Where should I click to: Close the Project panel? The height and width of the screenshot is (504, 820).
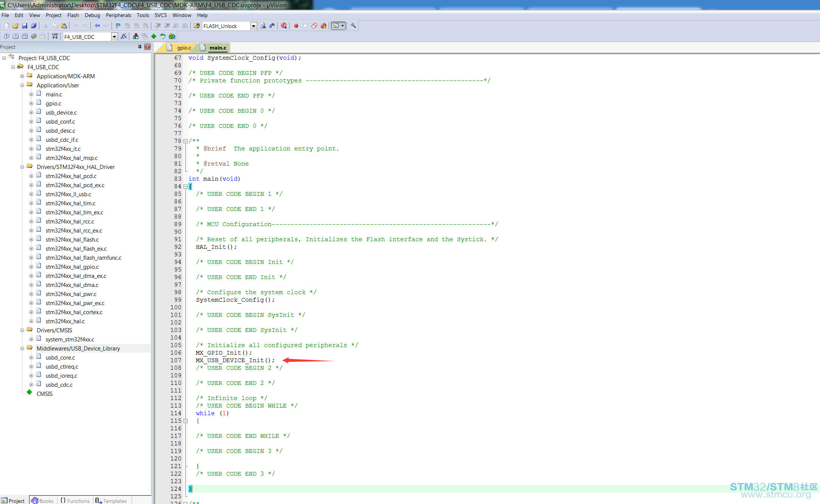(x=148, y=47)
